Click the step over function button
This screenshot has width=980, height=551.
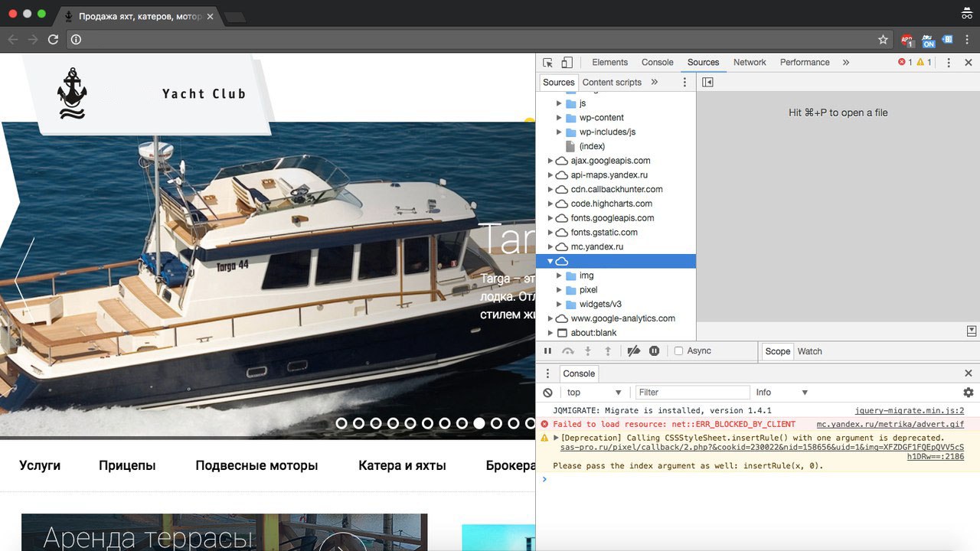click(x=568, y=351)
